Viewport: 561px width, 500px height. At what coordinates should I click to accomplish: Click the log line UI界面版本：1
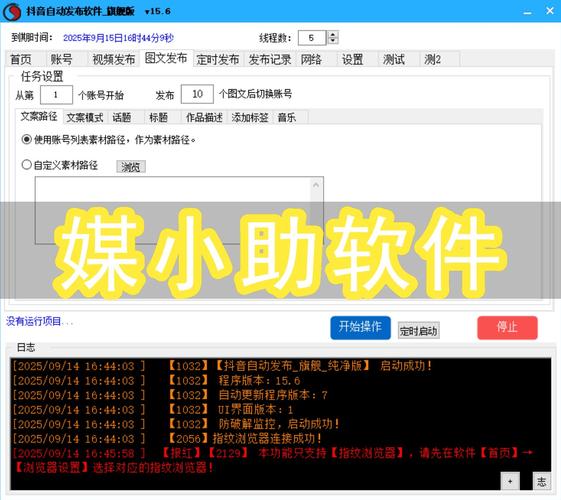click(152, 410)
